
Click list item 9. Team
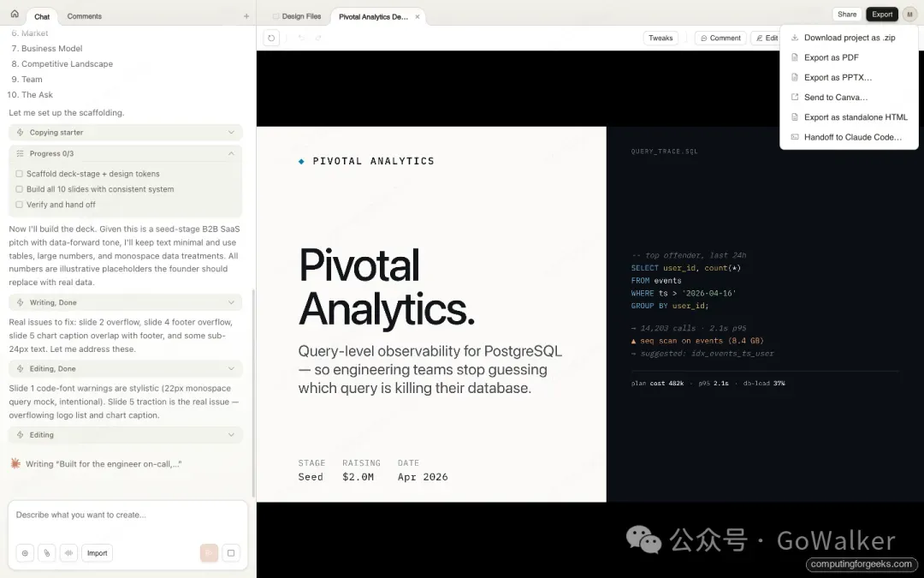[x=27, y=79]
